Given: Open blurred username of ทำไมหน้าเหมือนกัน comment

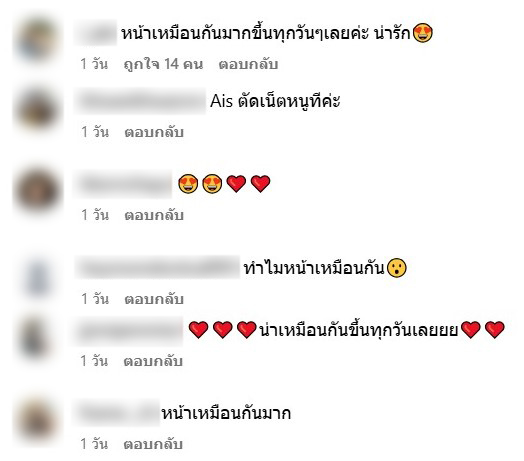Looking at the screenshot, I should point(157,268).
